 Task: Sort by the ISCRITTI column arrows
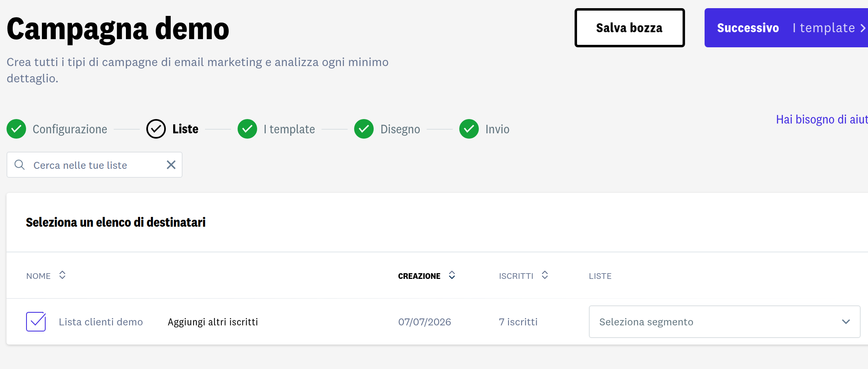coord(545,275)
